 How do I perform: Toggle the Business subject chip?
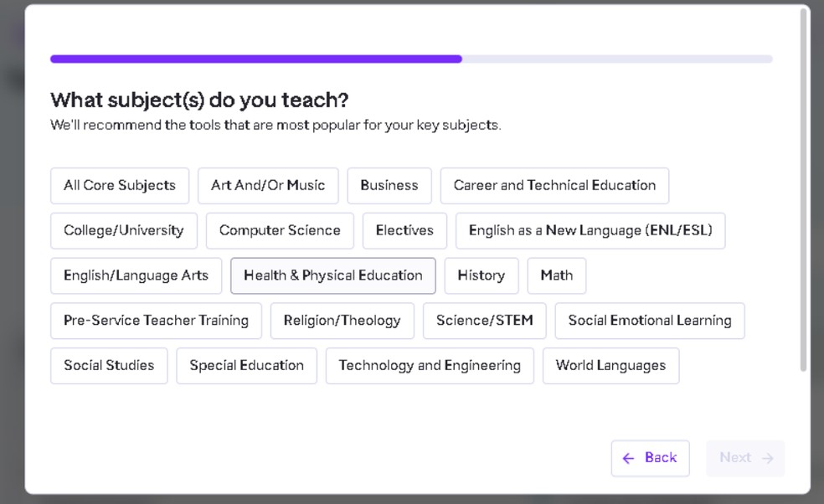point(389,186)
